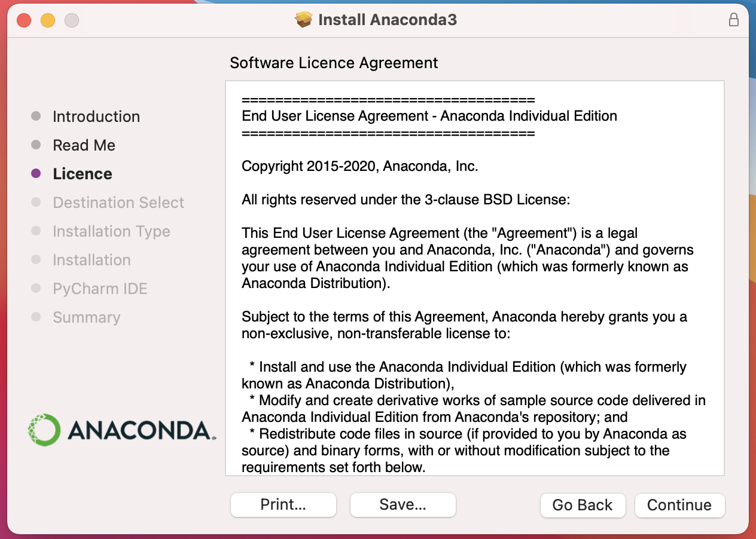Click the bullet next to PyCharm IDE
This screenshot has width=756, height=539.
[34, 288]
